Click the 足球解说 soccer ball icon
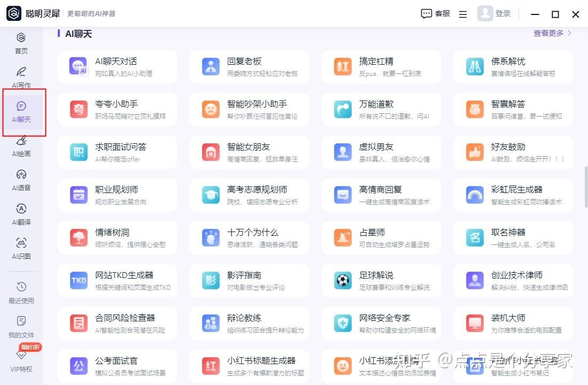The width and height of the screenshot is (588, 385). coord(342,280)
